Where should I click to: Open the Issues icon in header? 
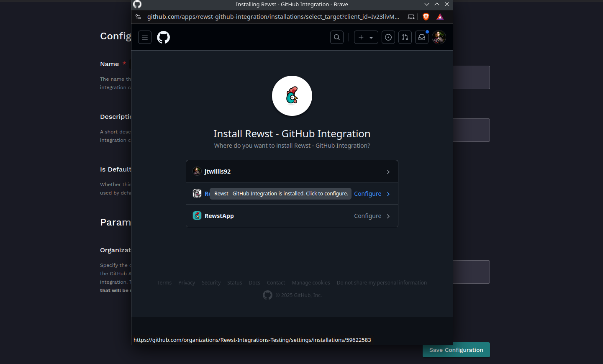tap(388, 37)
